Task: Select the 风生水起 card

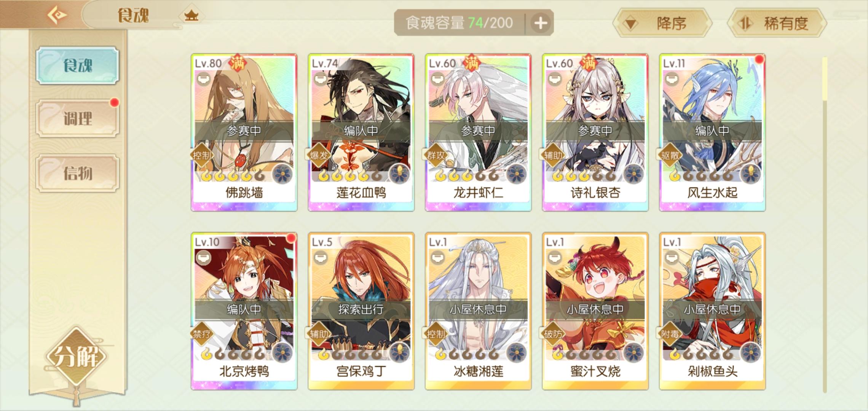Action: 712,132
